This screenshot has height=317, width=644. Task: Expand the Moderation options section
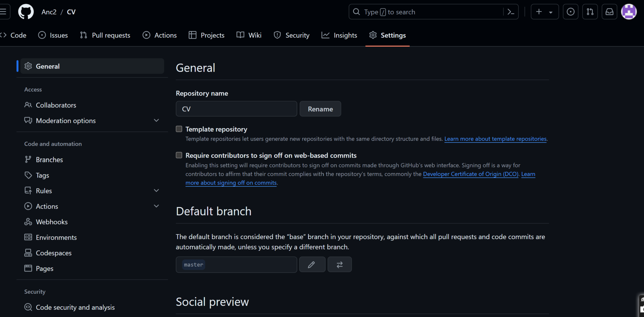(156, 121)
